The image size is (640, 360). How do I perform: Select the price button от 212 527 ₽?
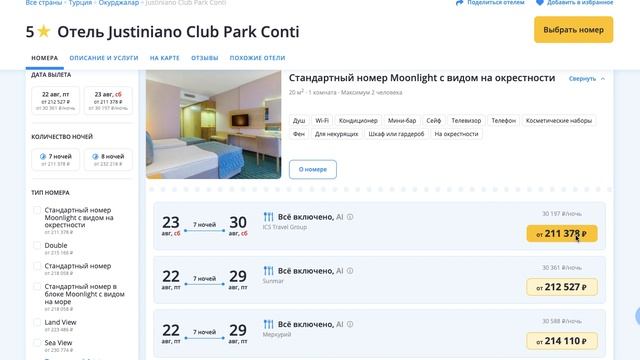[562, 287]
